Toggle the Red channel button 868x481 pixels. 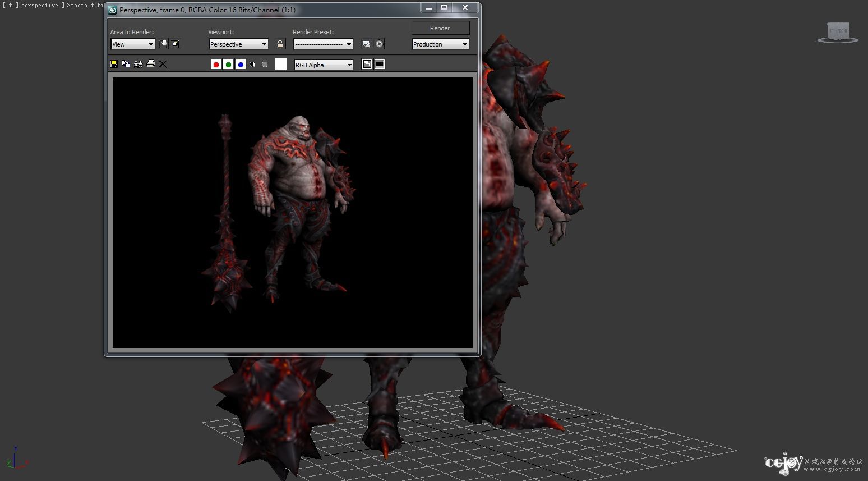coord(216,65)
